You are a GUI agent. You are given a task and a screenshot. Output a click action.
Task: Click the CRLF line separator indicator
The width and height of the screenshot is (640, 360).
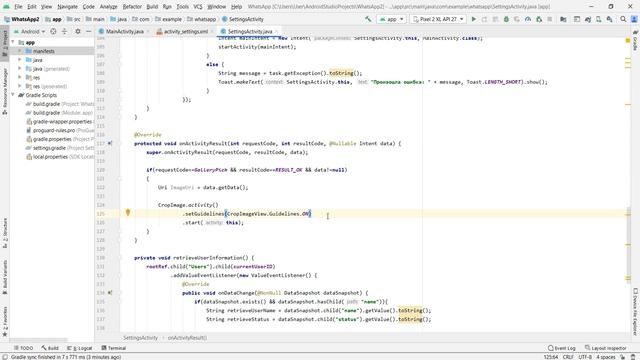[x=568, y=357]
